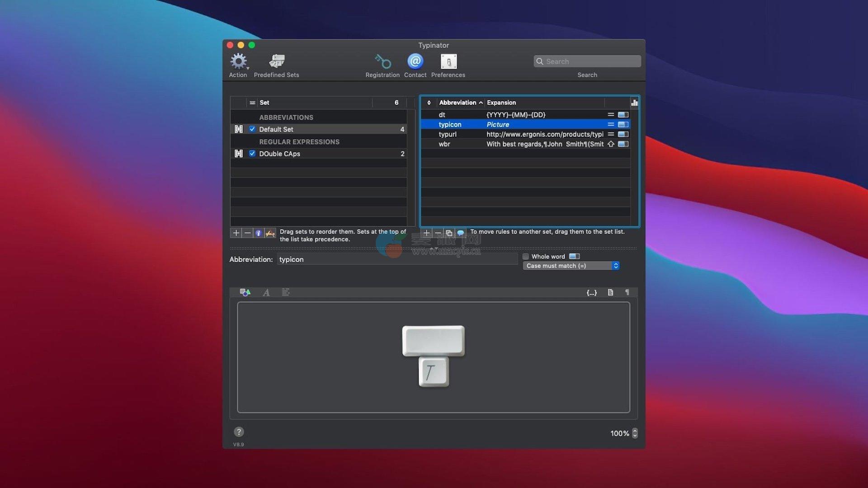Sort rules by the Abbreviation column
This screenshot has width=868, height=488.
(x=458, y=103)
